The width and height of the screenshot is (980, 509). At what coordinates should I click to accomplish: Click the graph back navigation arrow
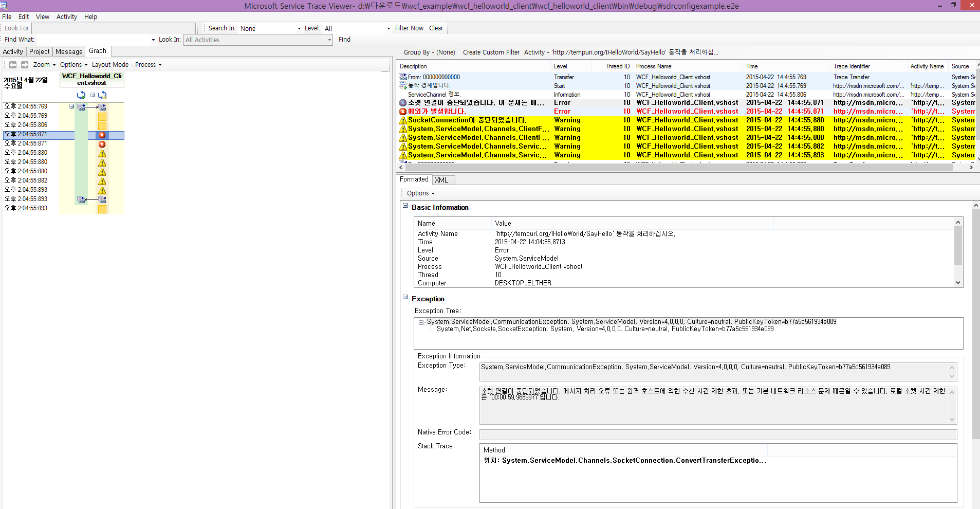tap(13, 65)
